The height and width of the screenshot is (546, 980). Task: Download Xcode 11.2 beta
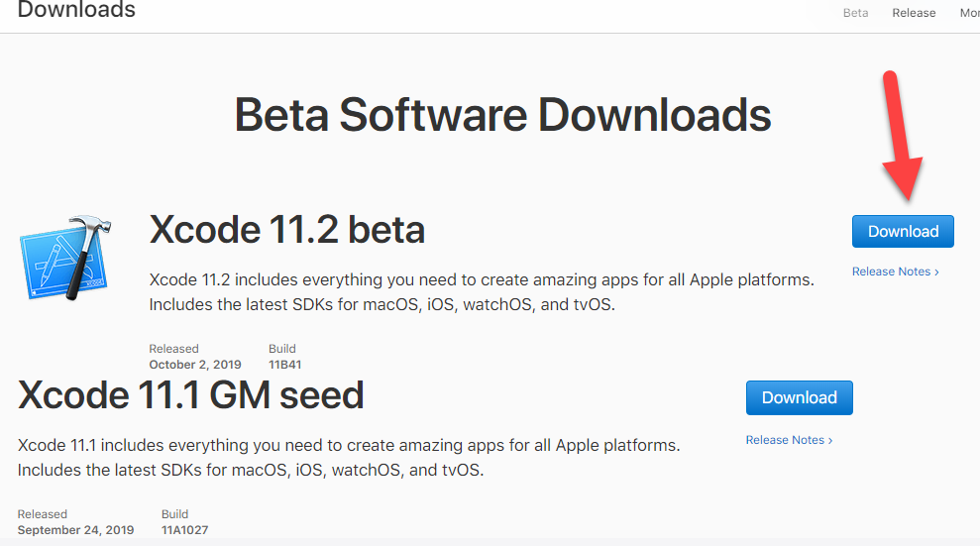pyautogui.click(x=903, y=231)
